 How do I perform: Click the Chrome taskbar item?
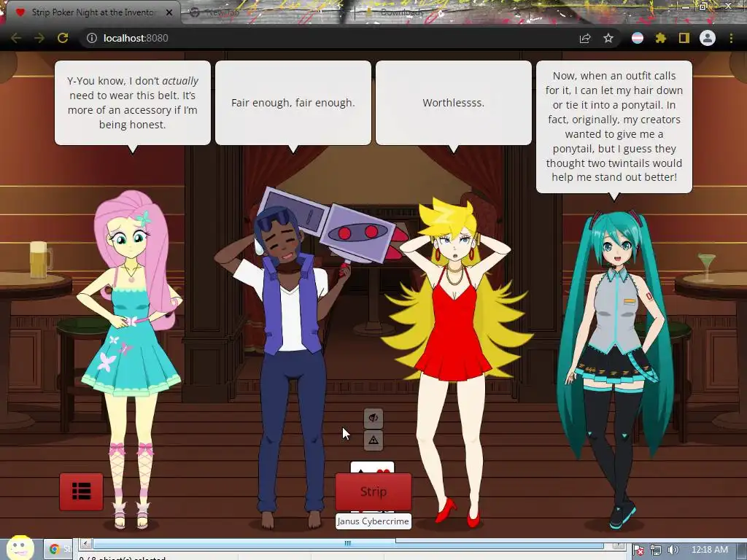point(59,549)
